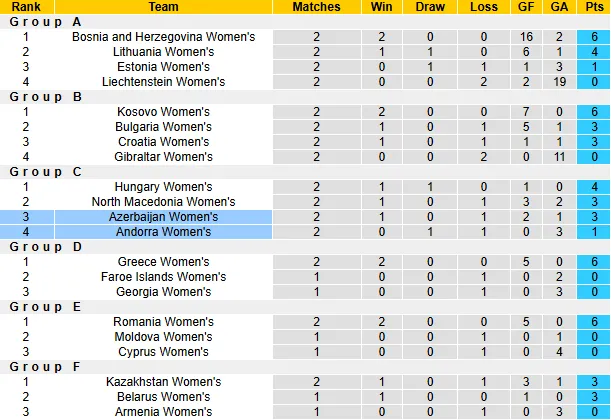Select Gibraltar Women's in Group B
Viewport: 611px width, 420px height.
(164, 157)
